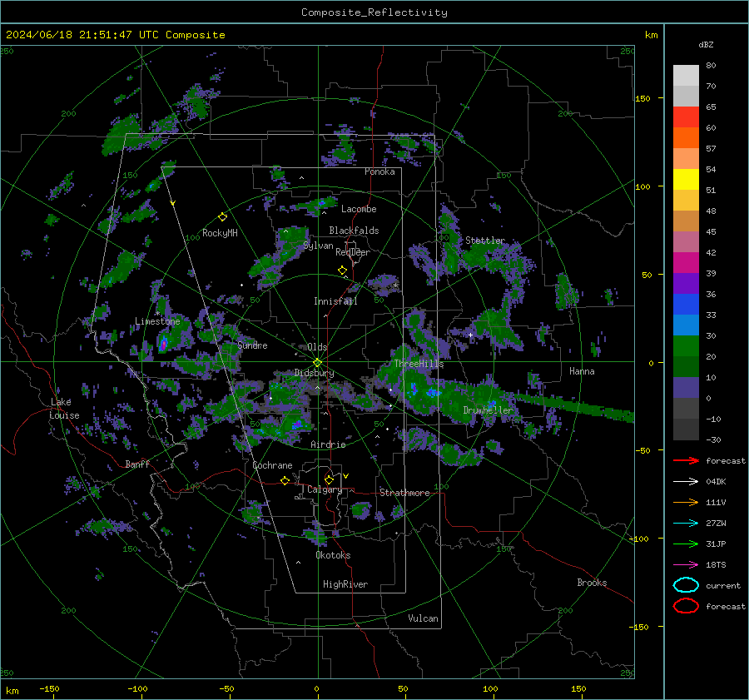Click the 'Sundre' town label
This screenshot has height=700, width=749.
click(x=252, y=345)
